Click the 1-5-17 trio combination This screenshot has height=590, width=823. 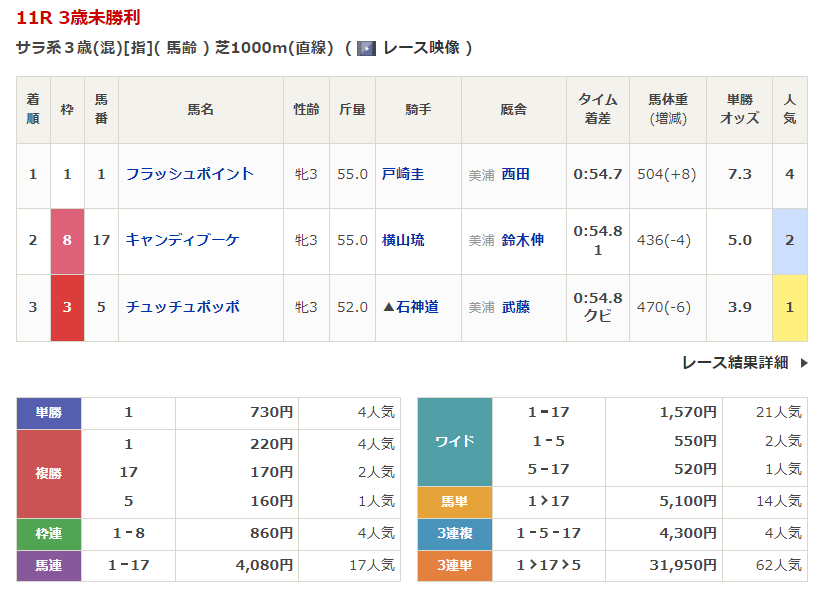pos(548,533)
